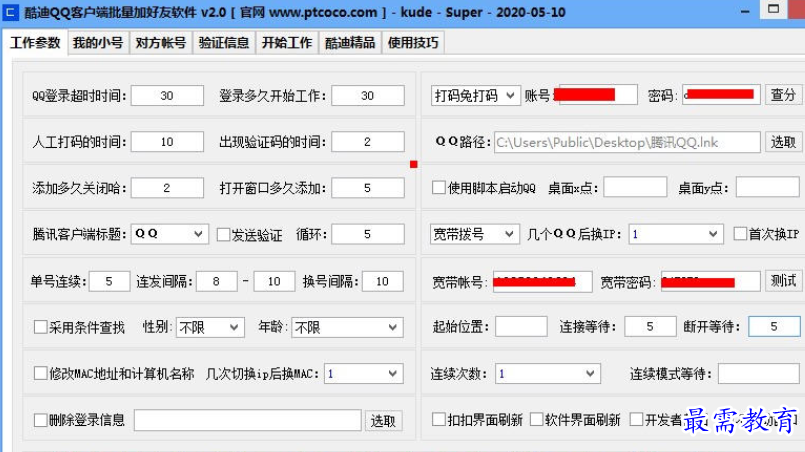Open the 对方帐号 tab
The image size is (805, 452).
pos(161,43)
